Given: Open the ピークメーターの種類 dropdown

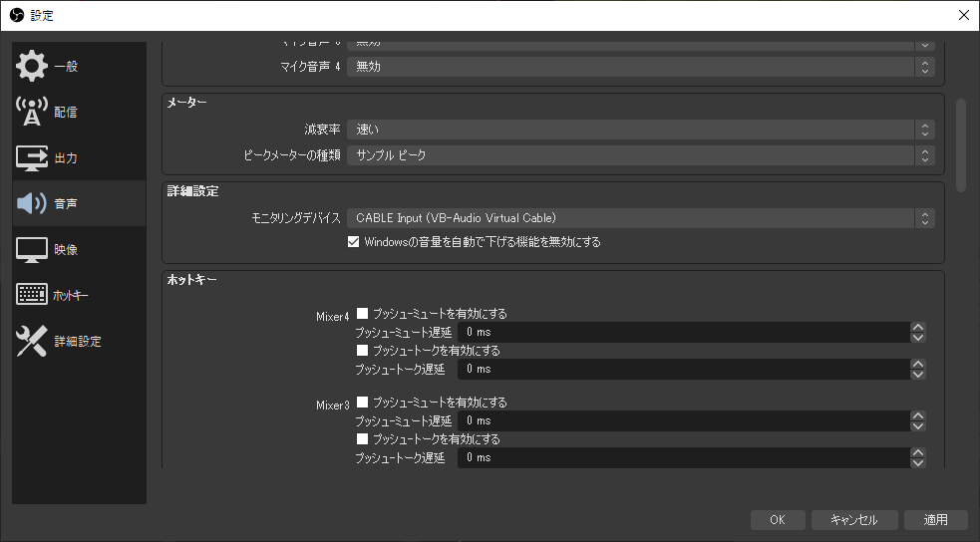Looking at the screenshot, I should [641, 154].
